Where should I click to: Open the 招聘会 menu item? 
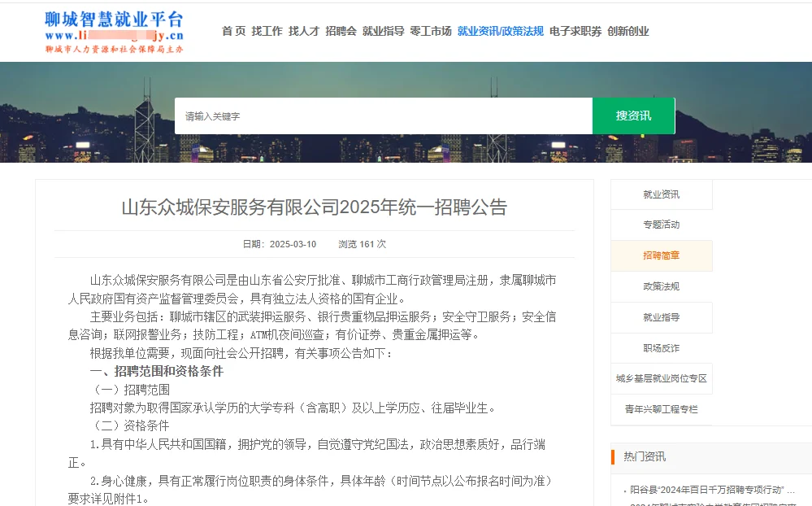point(341,32)
